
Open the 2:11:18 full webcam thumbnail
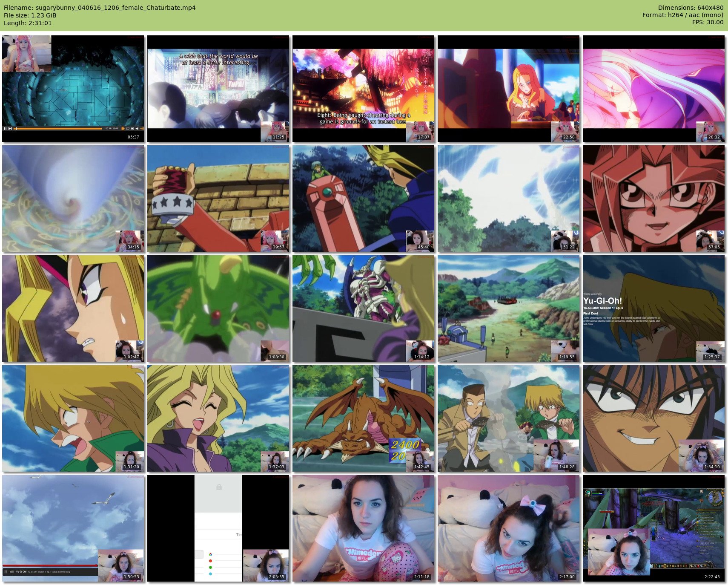(x=364, y=528)
